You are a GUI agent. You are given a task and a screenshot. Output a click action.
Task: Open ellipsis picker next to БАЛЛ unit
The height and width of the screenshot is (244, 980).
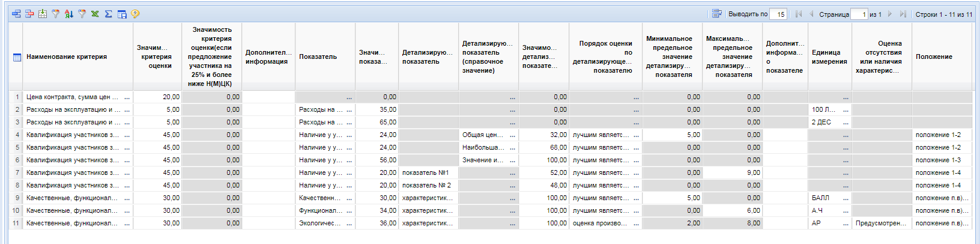coord(845,198)
